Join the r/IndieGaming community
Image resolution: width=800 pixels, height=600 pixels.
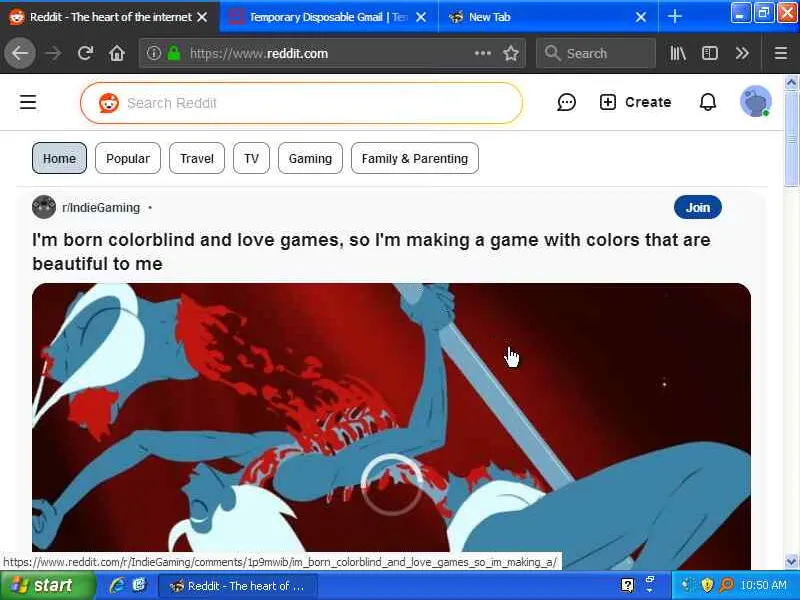[697, 207]
